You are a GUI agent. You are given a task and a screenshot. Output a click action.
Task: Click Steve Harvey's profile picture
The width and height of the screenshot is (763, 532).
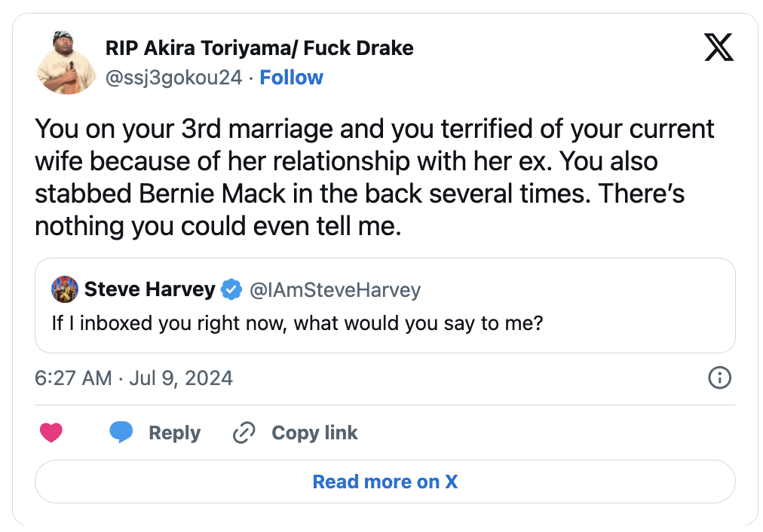(x=65, y=289)
